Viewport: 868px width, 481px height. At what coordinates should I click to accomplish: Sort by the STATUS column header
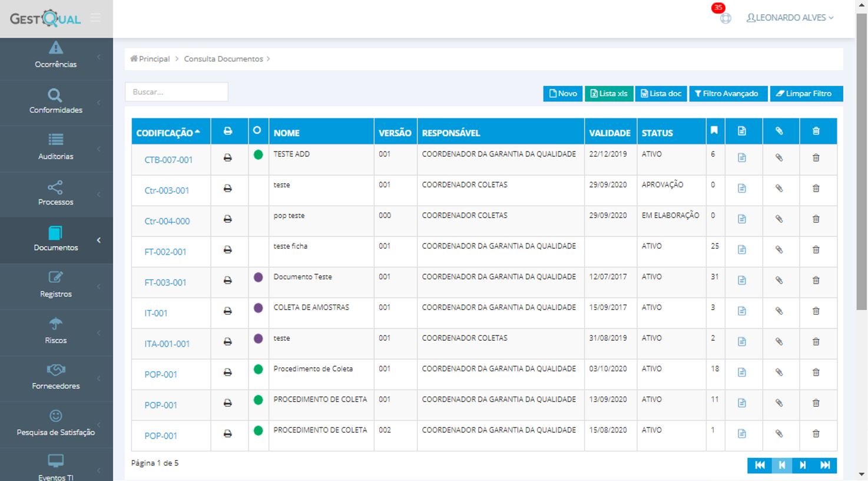tap(671, 133)
